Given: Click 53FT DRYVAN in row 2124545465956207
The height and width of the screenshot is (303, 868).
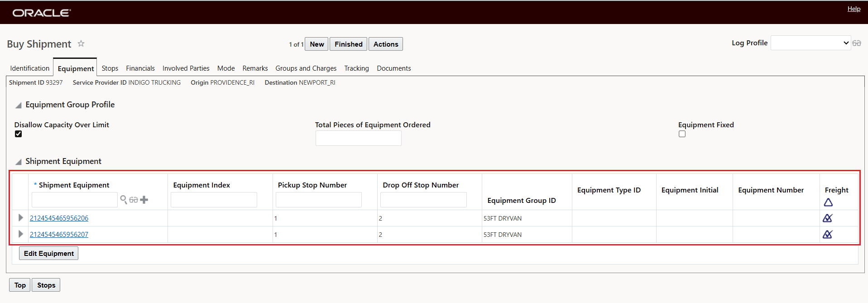Looking at the screenshot, I should click(503, 235).
